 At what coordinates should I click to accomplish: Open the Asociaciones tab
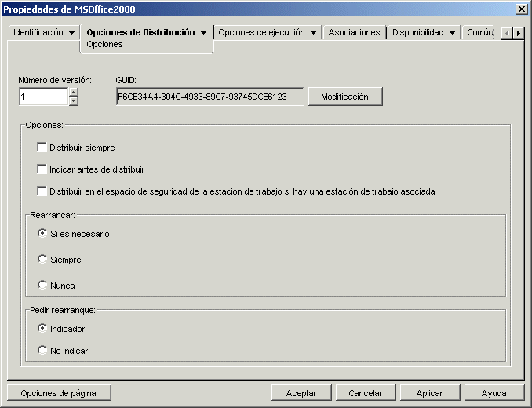(x=354, y=32)
